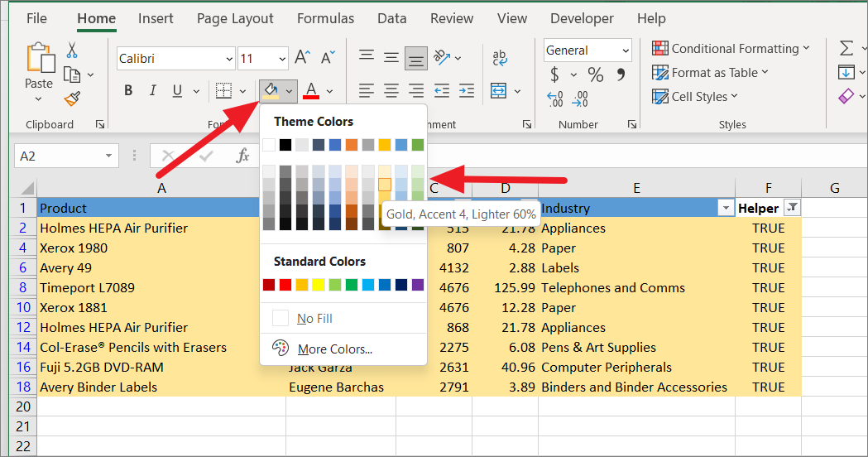The height and width of the screenshot is (457, 868).
Task: Open the Paste options arrow
Action: click(38, 99)
